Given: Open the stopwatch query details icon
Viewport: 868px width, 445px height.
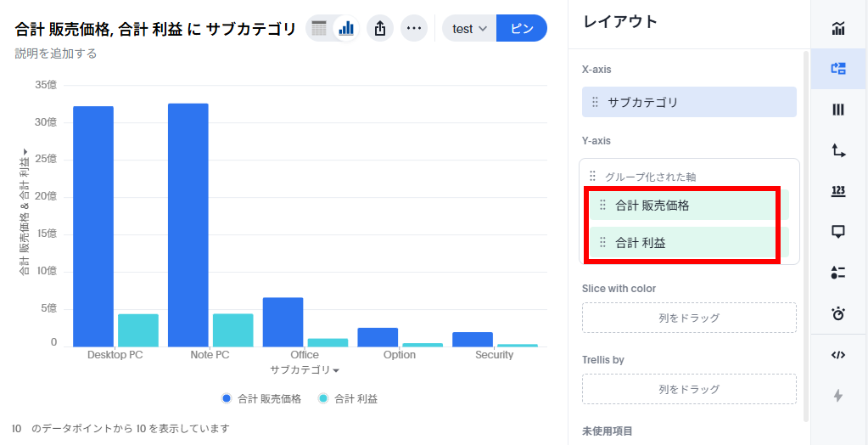Looking at the screenshot, I should [x=838, y=313].
